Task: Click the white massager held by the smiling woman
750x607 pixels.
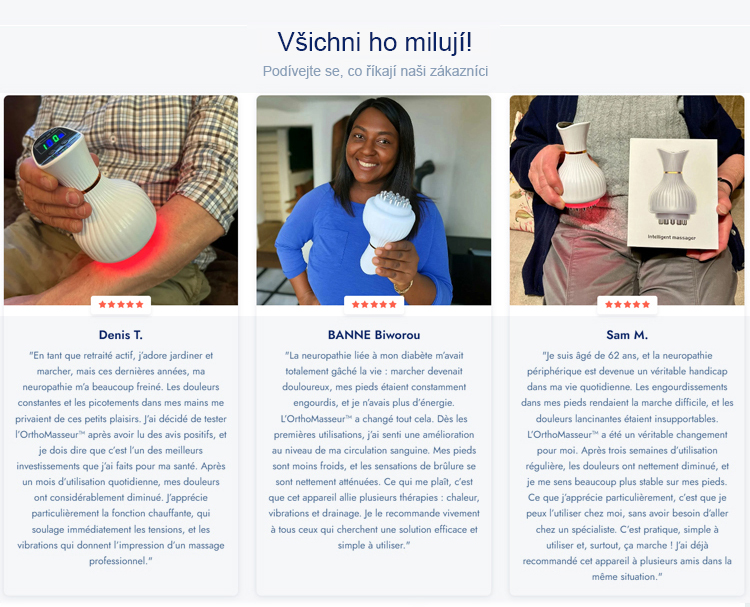Action: pos(387,230)
